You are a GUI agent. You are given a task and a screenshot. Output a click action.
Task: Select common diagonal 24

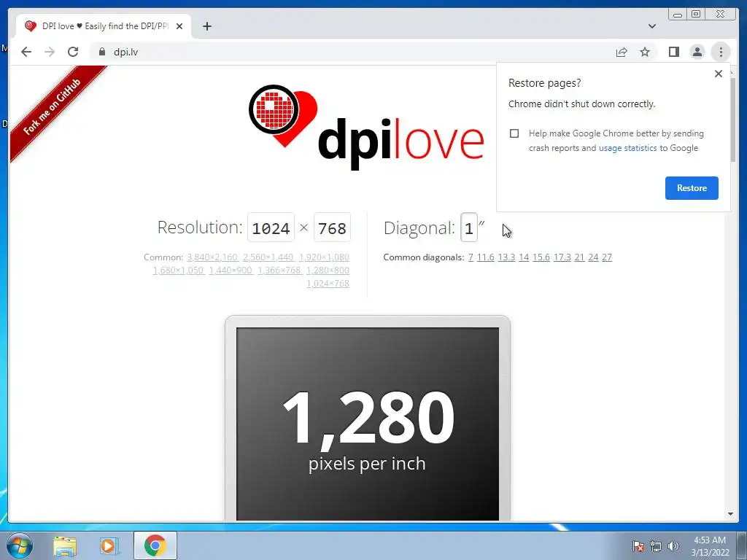pyautogui.click(x=593, y=257)
